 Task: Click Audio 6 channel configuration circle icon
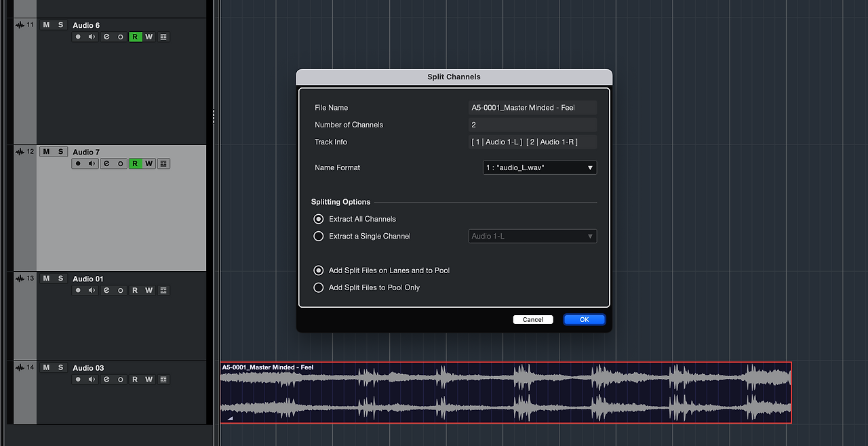[121, 37]
